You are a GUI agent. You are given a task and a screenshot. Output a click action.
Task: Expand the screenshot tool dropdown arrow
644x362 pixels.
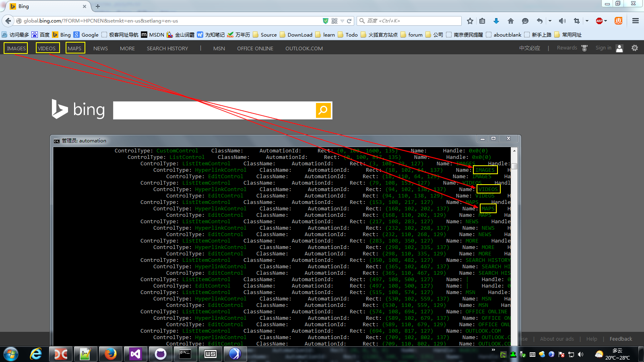[587, 21]
